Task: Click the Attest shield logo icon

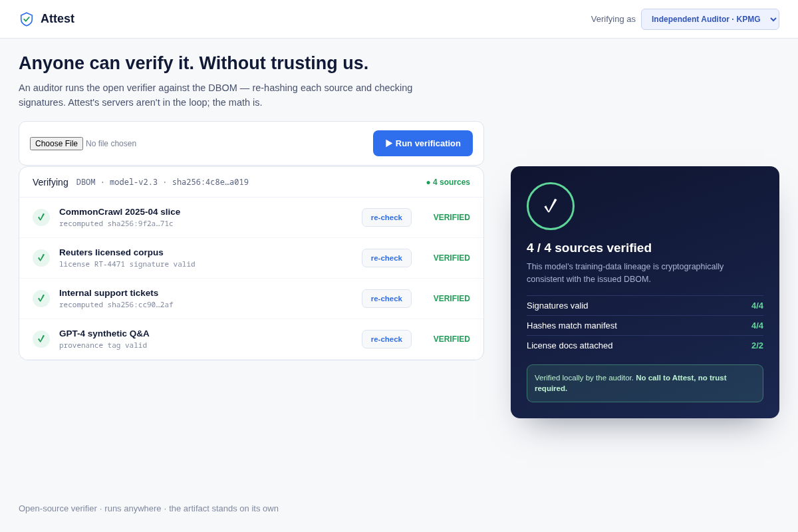Action: (x=27, y=19)
